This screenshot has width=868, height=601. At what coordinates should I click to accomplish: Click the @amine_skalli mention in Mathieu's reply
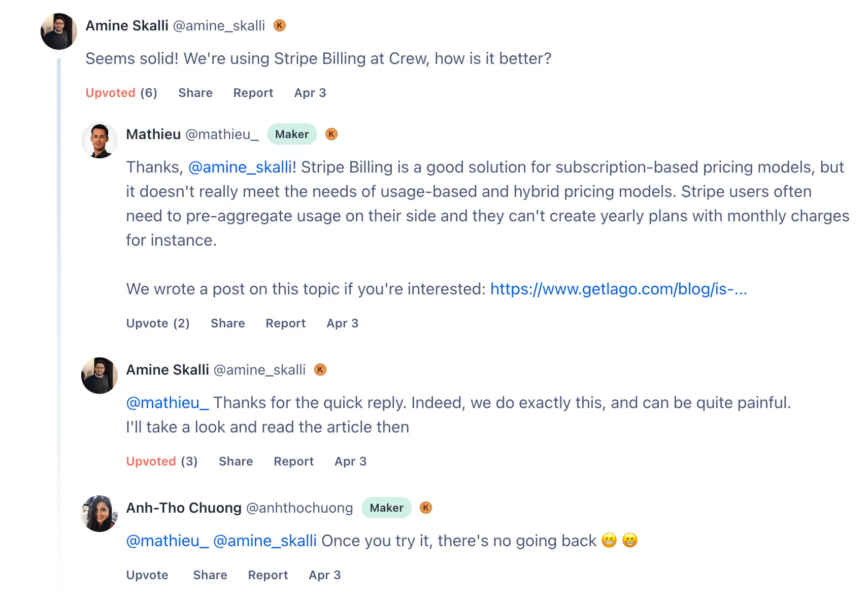(x=240, y=167)
